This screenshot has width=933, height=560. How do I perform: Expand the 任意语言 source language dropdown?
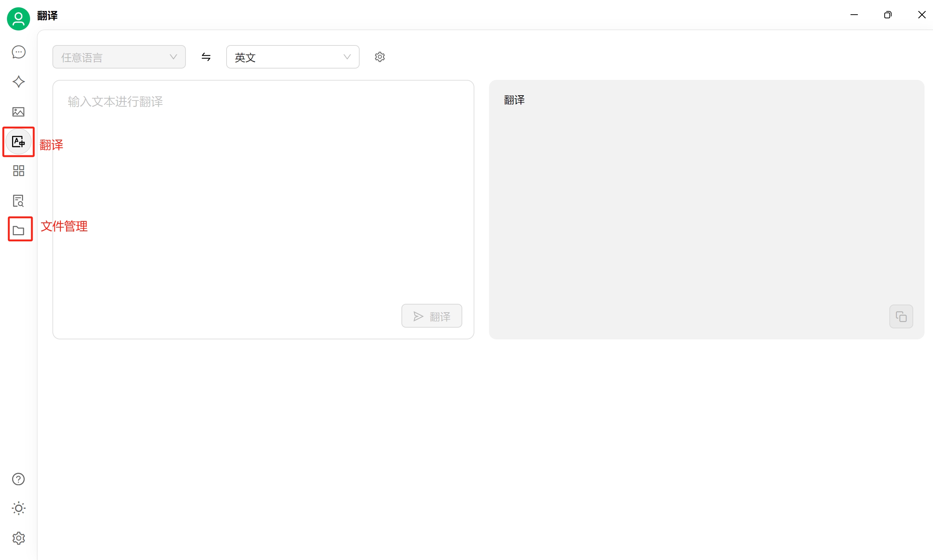click(x=119, y=57)
